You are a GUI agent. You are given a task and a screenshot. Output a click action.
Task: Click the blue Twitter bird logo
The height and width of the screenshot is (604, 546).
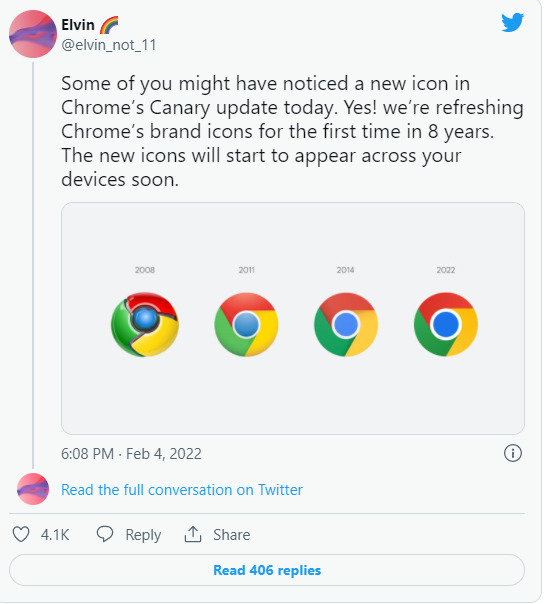coord(512,22)
